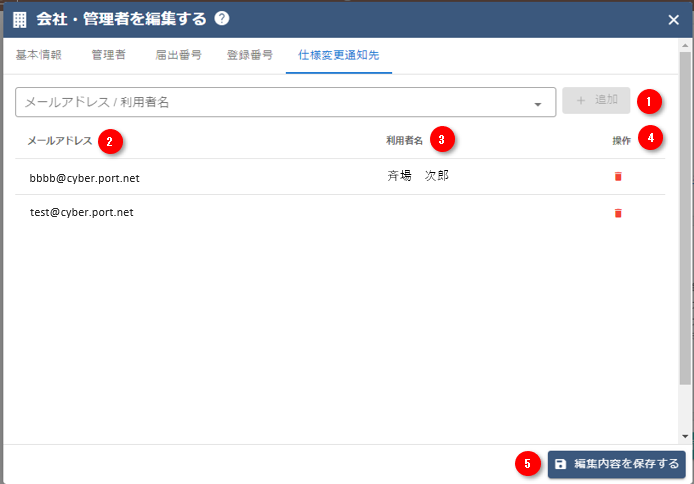Focus the メールアドレス / 利用者名 input field

click(270, 102)
